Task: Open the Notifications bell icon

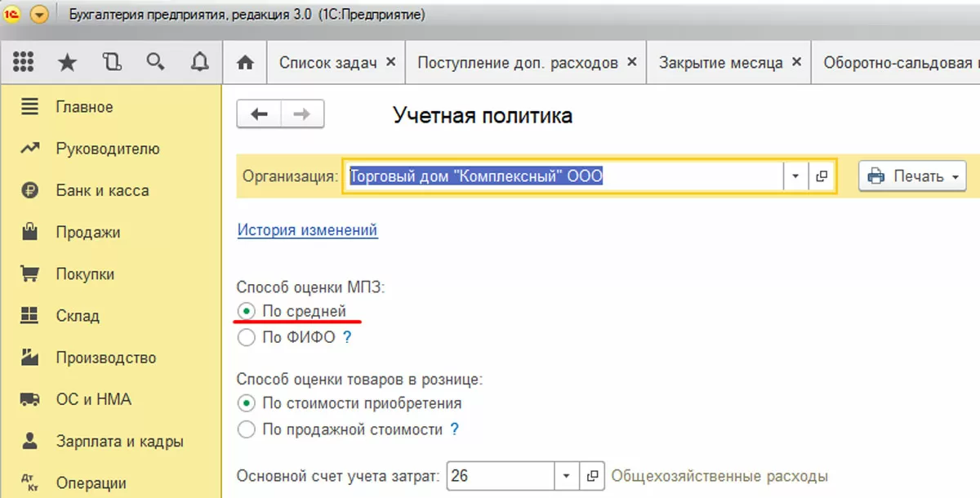Action: click(199, 63)
